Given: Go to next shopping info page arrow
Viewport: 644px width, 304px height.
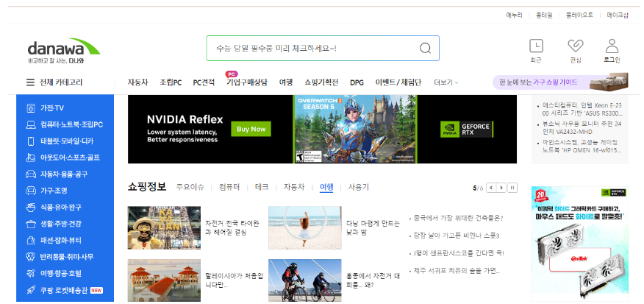Looking at the screenshot, I should tap(501, 188).
